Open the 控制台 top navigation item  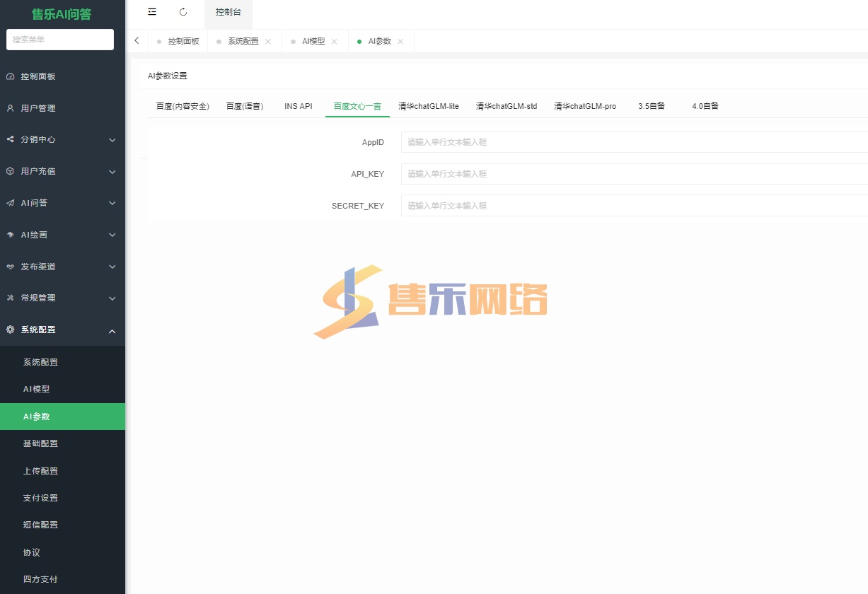[x=228, y=12]
